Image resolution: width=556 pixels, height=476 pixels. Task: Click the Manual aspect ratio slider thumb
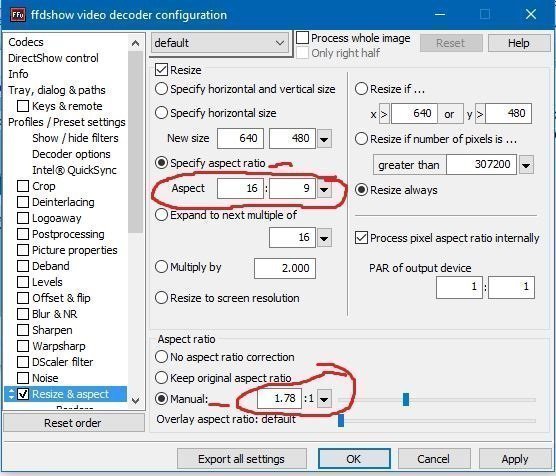coord(406,399)
